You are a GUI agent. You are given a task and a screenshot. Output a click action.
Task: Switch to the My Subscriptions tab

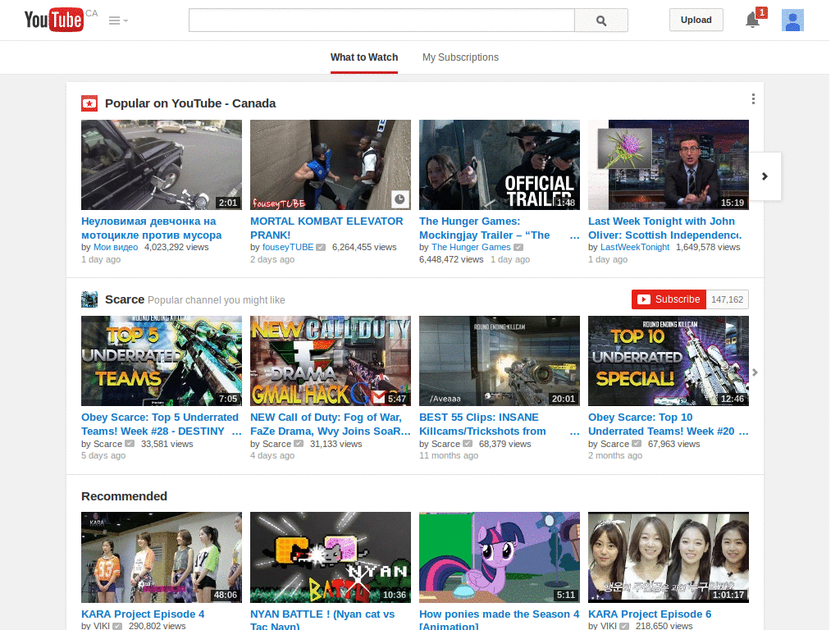click(460, 57)
